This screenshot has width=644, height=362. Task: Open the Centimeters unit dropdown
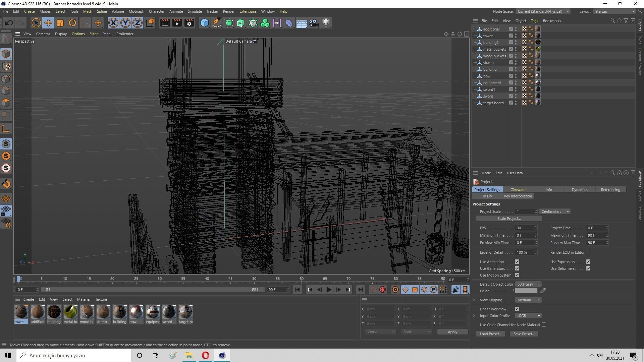(x=555, y=212)
